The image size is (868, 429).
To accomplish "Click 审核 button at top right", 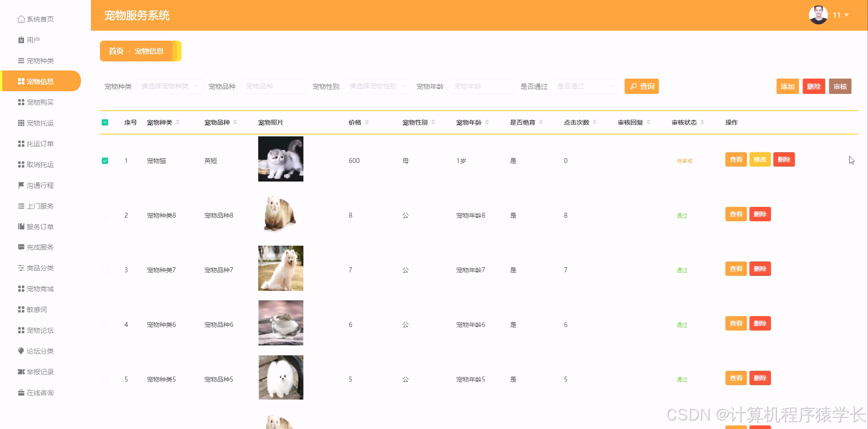I will click(840, 86).
